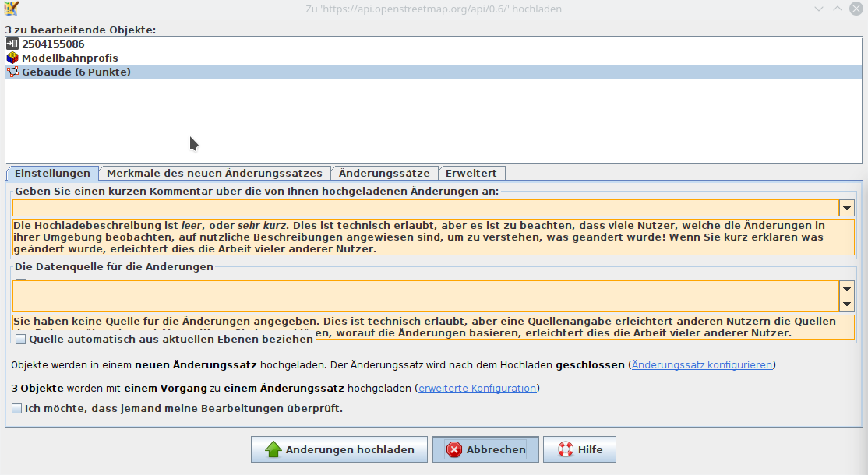868x475 pixels.
Task: Expand the upload comment history dropdown
Action: tap(847, 208)
